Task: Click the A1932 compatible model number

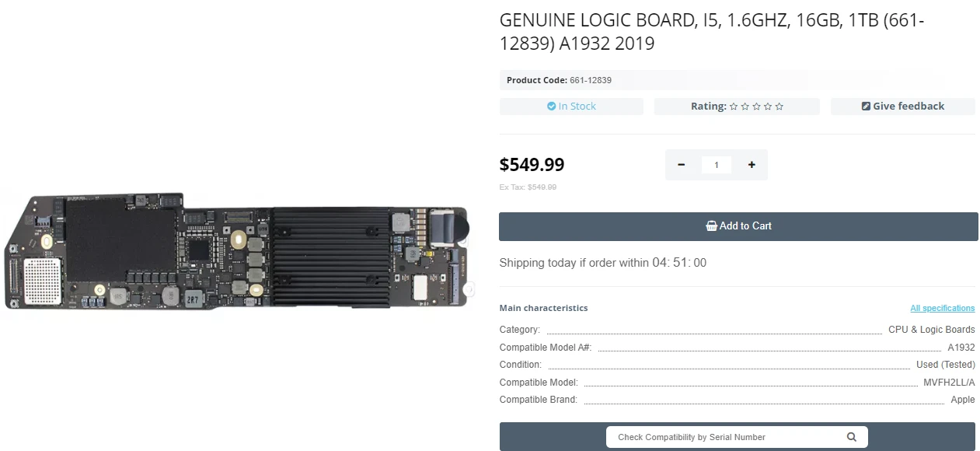Action: tap(961, 348)
